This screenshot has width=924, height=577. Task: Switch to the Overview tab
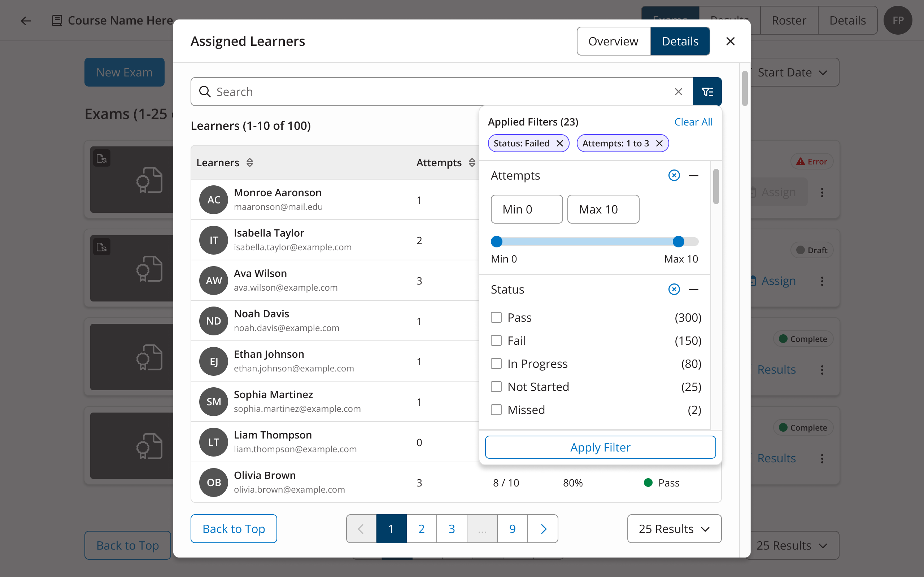[x=613, y=41]
